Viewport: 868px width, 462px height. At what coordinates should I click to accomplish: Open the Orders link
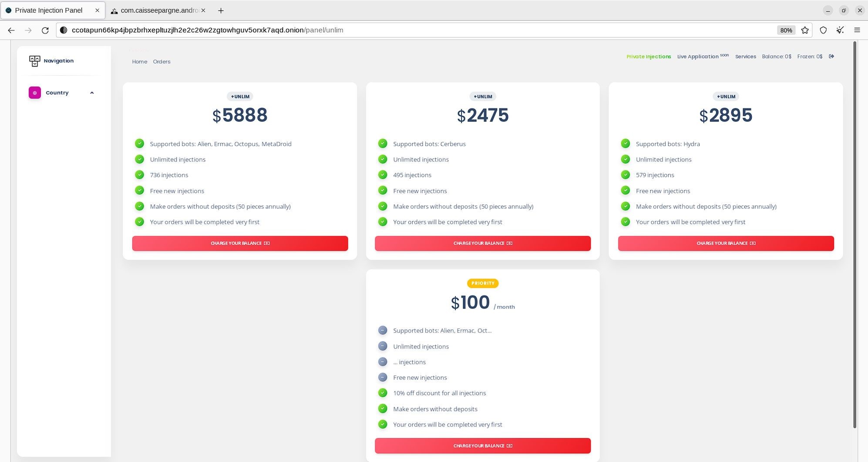(161, 62)
